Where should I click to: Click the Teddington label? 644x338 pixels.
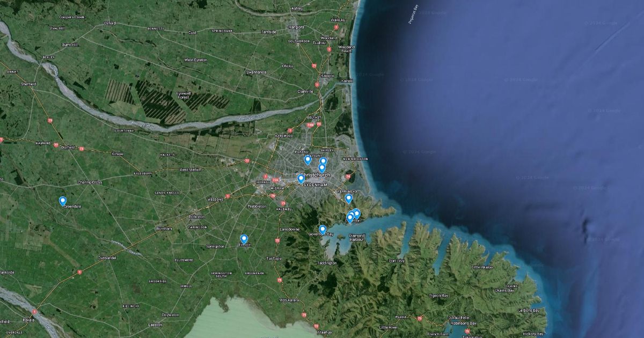(x=327, y=263)
